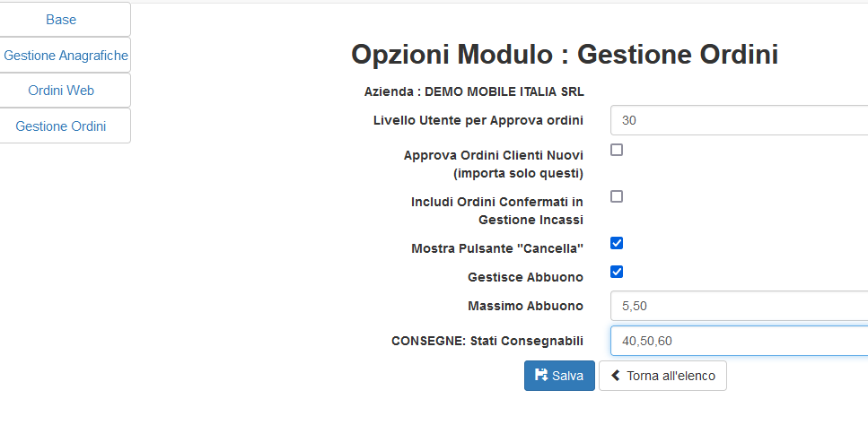868x425 pixels.
Task: Open the Base module tab
Action: tap(61, 19)
